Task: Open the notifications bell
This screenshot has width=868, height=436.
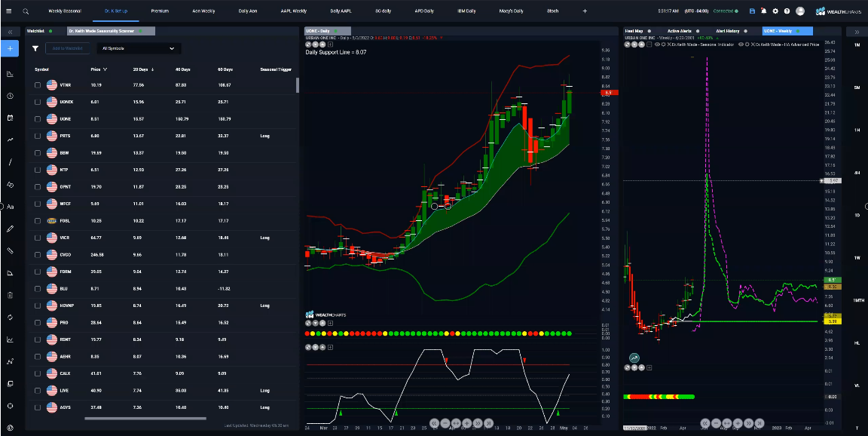Action: click(x=763, y=11)
